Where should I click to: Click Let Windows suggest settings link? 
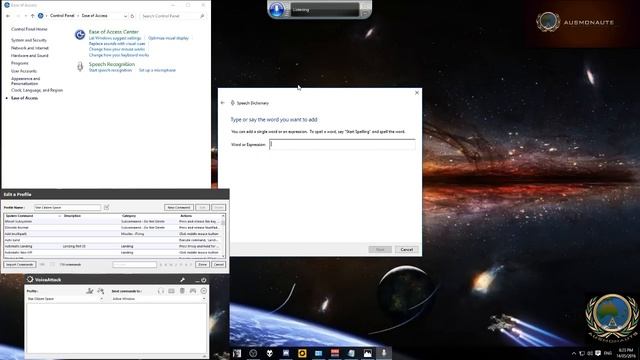pyautogui.click(x=115, y=38)
